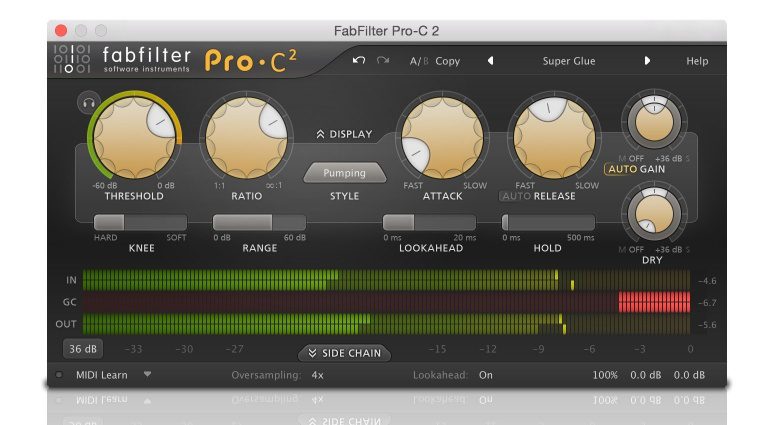This screenshot has height=425, width=770.
Task: Click the Pro-C 2 product logo
Action: [251, 61]
